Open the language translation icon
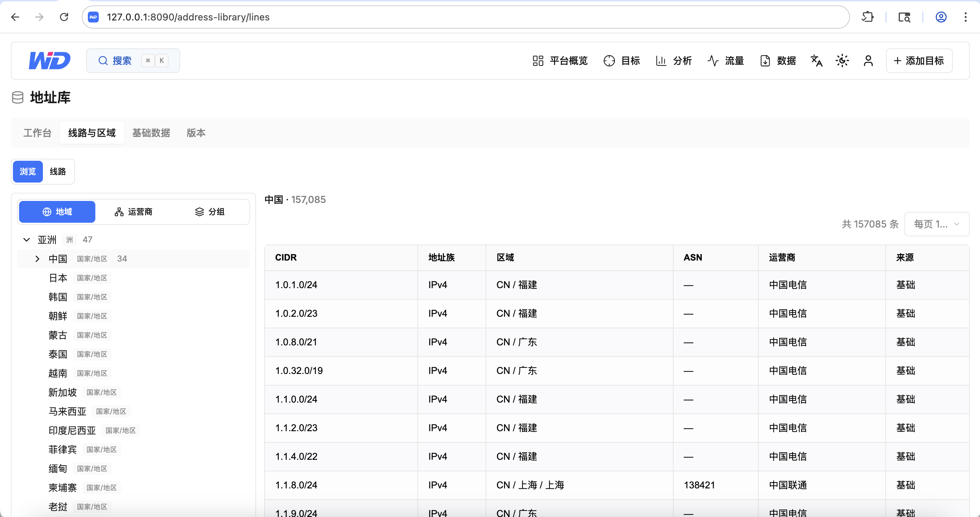This screenshot has width=980, height=517. (x=817, y=61)
